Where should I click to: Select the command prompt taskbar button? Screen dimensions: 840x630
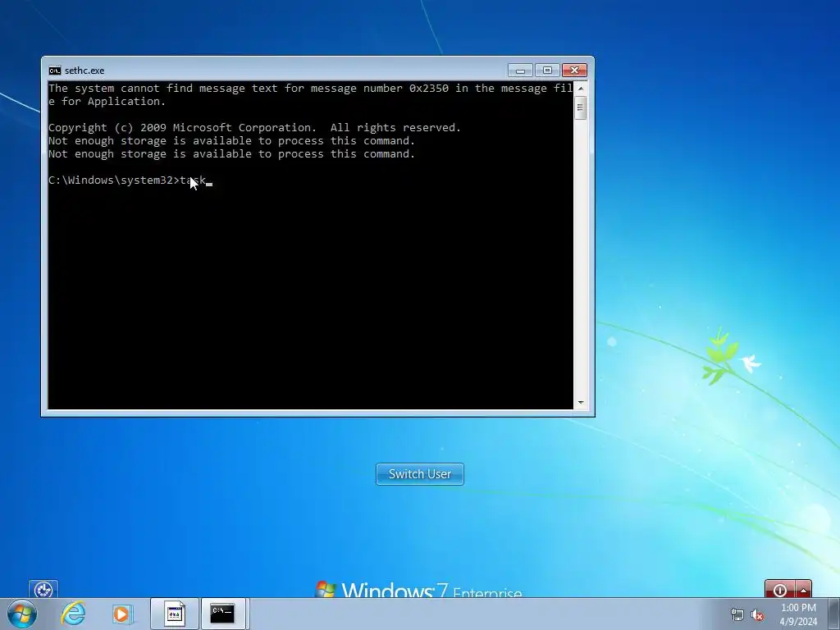(223, 614)
